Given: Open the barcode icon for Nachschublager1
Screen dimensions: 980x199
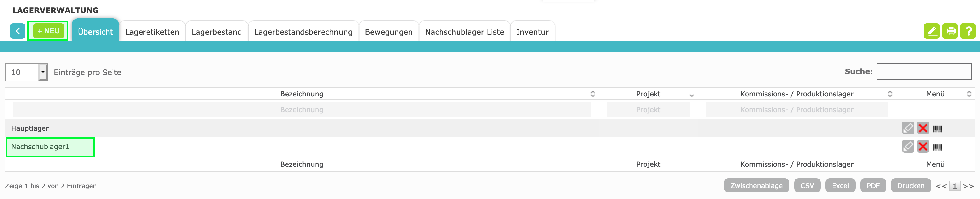Looking at the screenshot, I should [937, 147].
